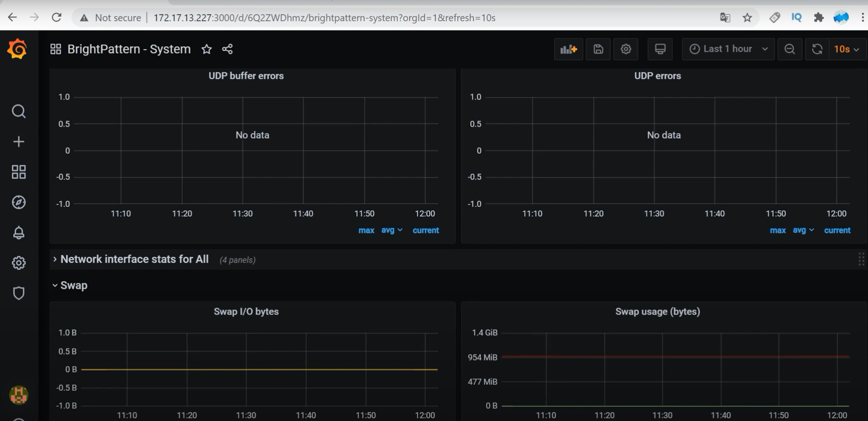The width and height of the screenshot is (868, 421).
Task: Reload the browser page
Action: 56,17
